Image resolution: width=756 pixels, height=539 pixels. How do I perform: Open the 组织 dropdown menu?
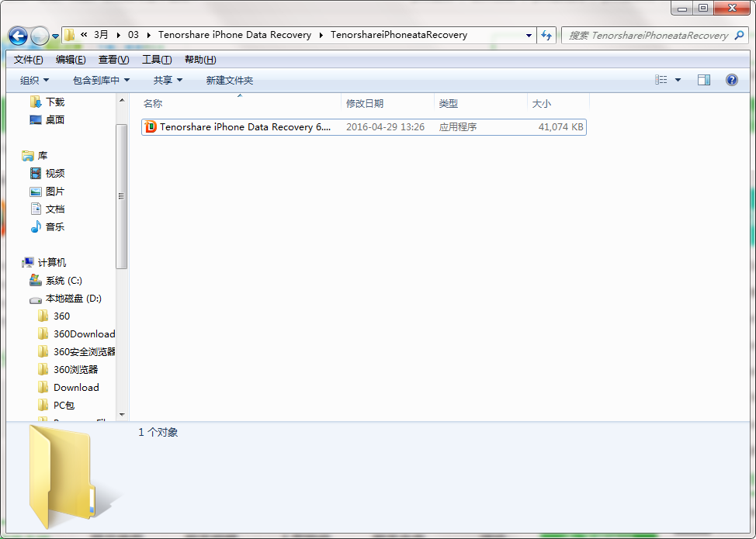pyautogui.click(x=34, y=80)
